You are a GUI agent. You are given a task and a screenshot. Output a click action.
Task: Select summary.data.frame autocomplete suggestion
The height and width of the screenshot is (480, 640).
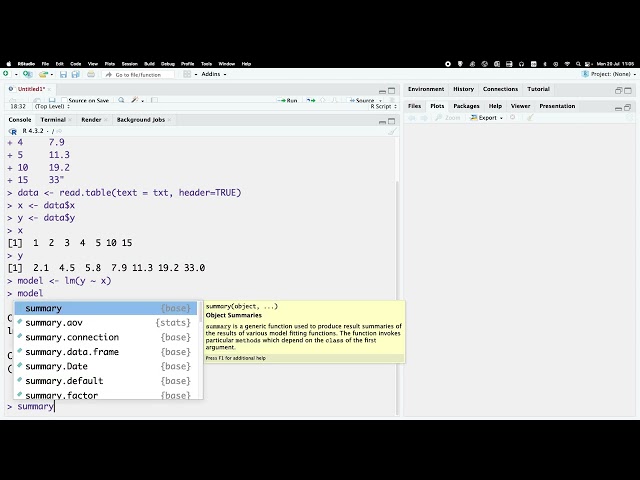click(106, 352)
